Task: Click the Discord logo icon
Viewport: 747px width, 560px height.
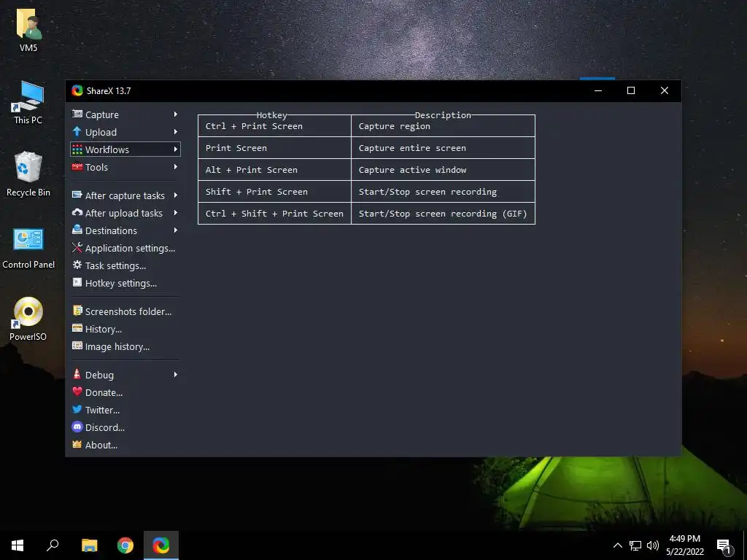Action: coord(77,427)
